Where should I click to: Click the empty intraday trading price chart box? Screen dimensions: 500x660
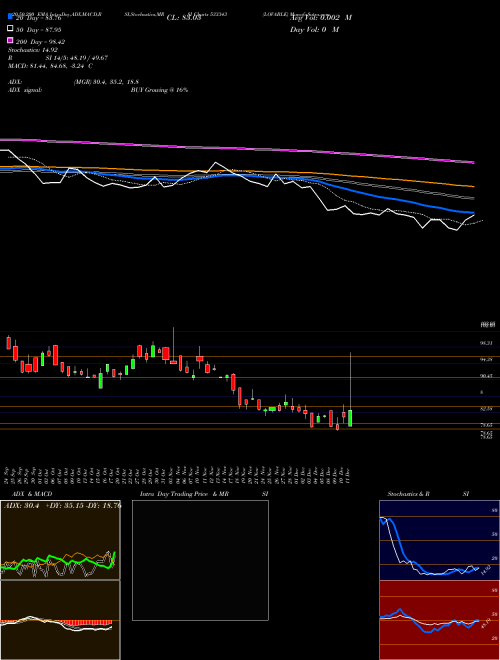200,560
